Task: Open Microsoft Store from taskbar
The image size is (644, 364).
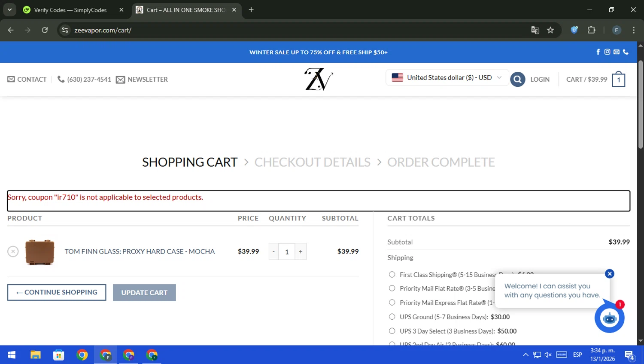Action: (x=58, y=355)
